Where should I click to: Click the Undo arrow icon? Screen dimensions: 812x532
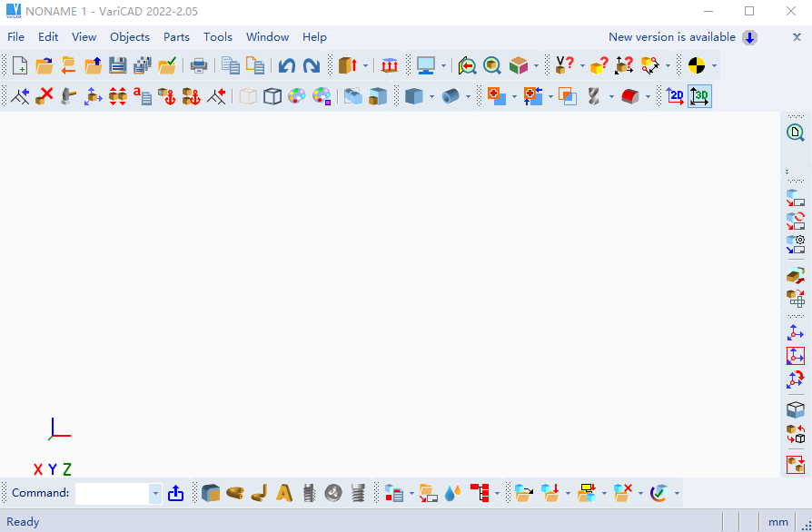coord(287,65)
